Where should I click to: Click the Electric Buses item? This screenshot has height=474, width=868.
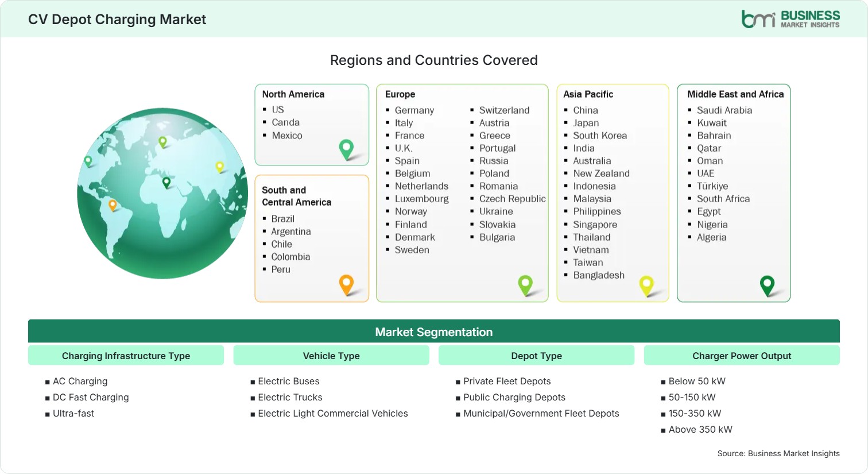tap(289, 381)
